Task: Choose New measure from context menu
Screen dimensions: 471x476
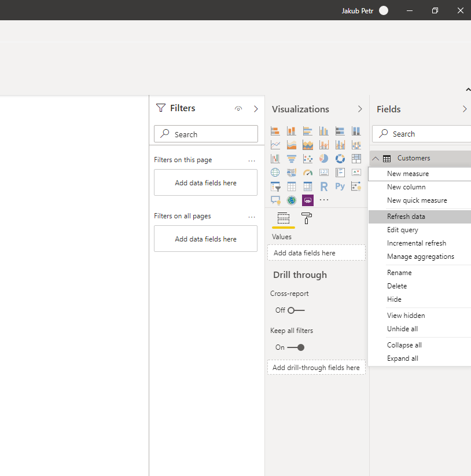Action: coord(420,174)
